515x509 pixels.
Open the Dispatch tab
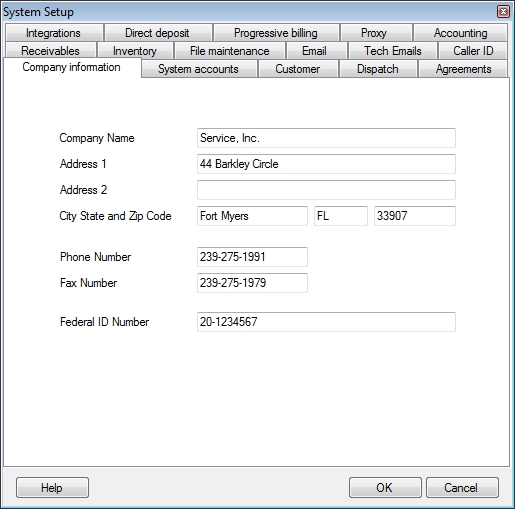pos(378,69)
